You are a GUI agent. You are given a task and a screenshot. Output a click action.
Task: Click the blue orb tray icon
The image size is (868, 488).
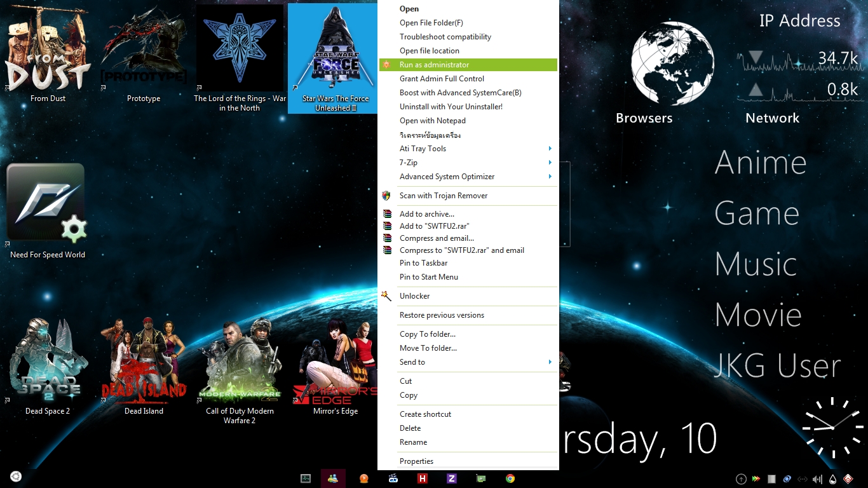click(787, 479)
